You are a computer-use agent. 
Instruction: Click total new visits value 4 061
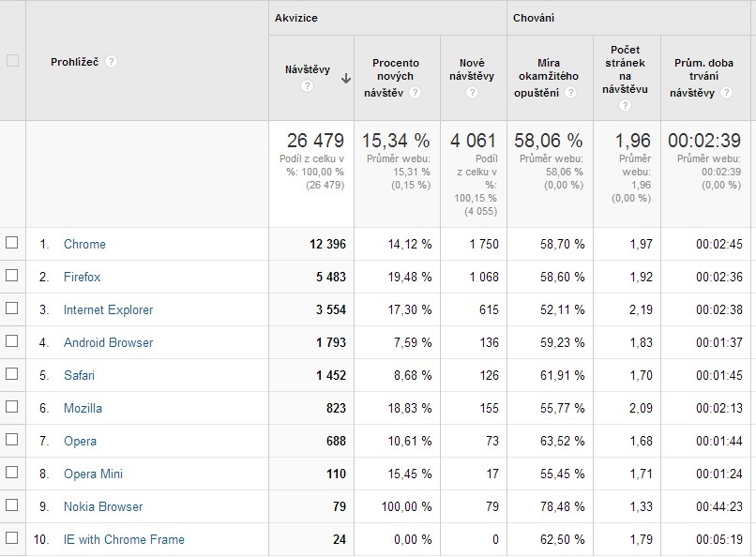[473, 141]
